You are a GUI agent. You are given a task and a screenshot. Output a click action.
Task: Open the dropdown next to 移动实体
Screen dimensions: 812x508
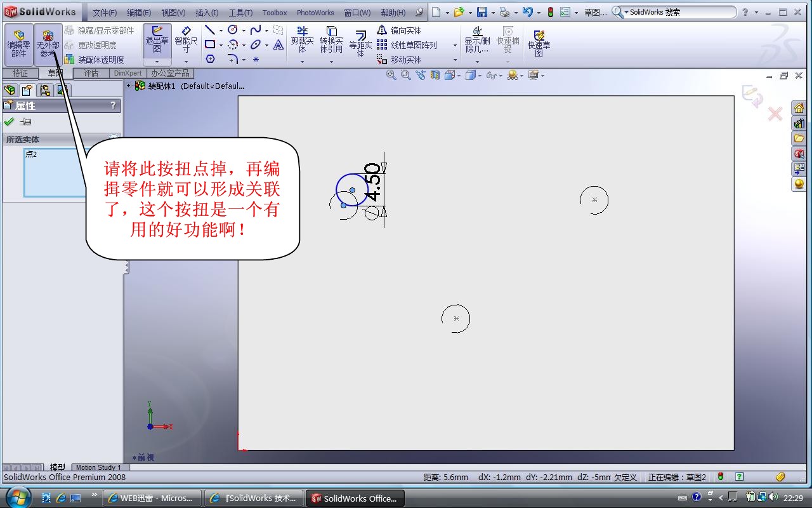pyautogui.click(x=455, y=60)
